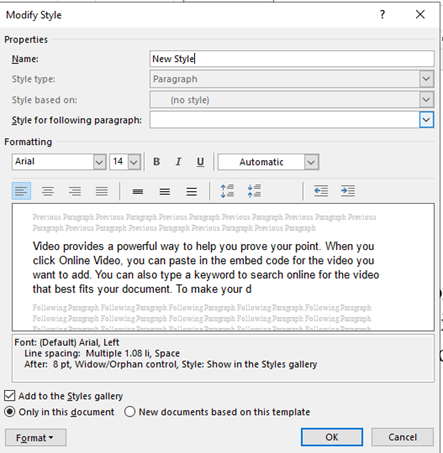Select Center alignment icon

click(x=48, y=191)
